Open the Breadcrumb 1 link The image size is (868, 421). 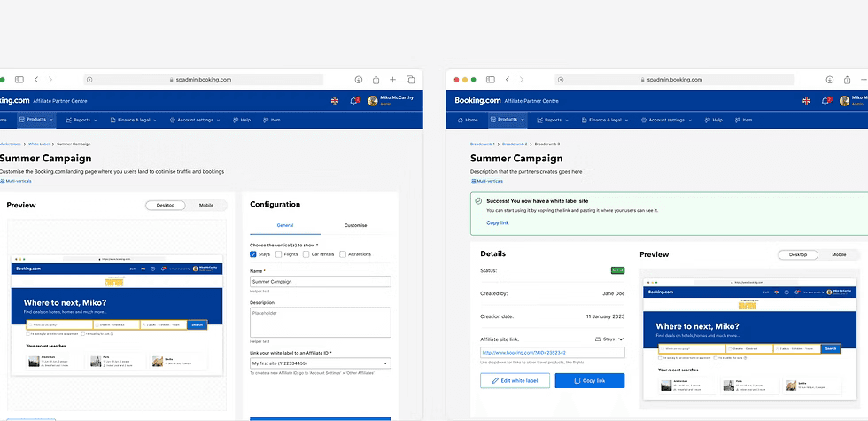click(483, 144)
